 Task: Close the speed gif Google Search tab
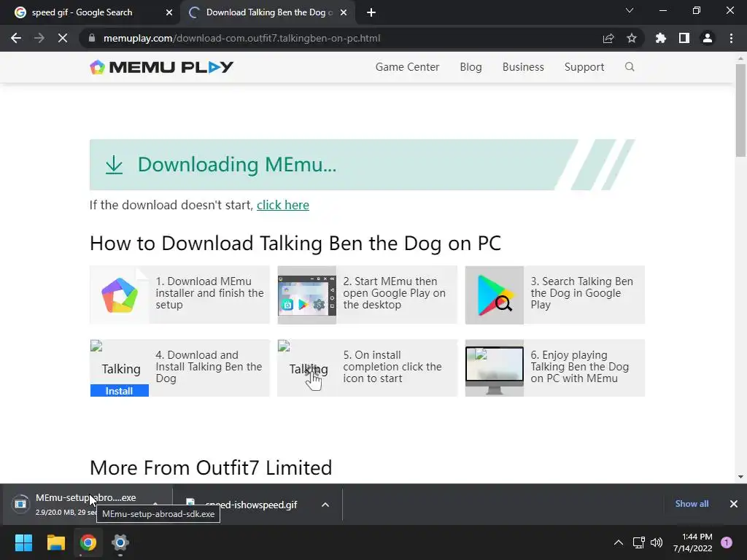coord(169,12)
